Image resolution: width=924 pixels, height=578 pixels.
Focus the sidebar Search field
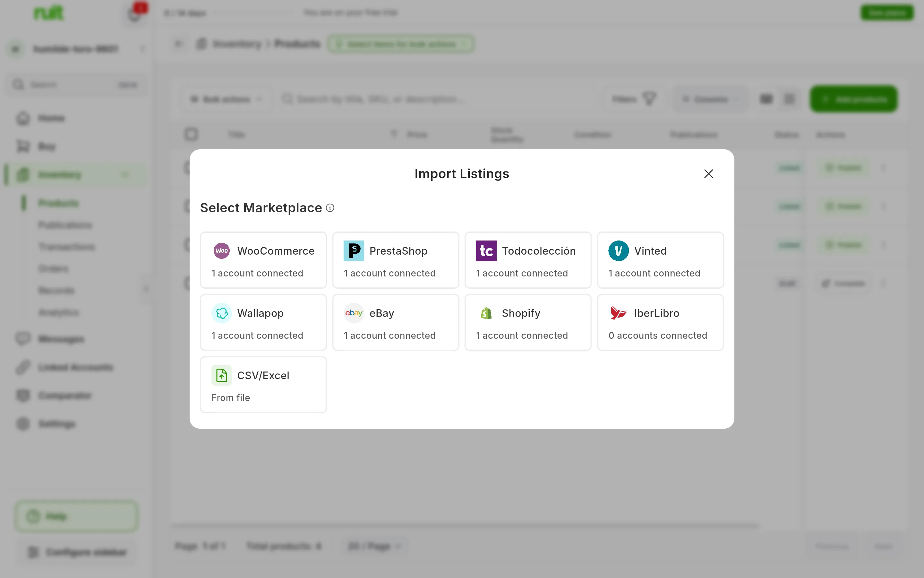click(76, 84)
